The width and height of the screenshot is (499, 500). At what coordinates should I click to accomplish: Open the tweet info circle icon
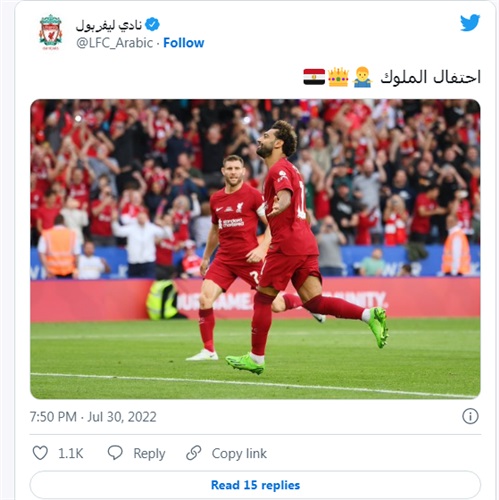click(x=470, y=416)
